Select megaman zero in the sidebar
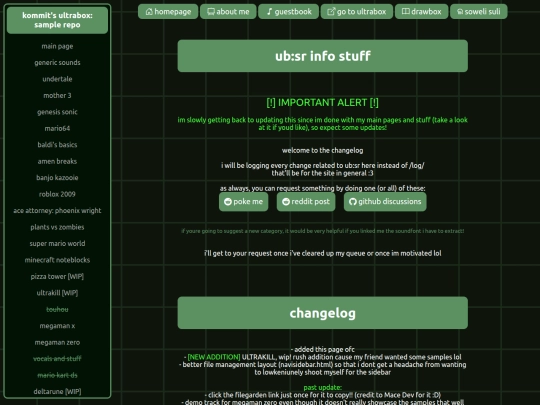 tap(57, 342)
